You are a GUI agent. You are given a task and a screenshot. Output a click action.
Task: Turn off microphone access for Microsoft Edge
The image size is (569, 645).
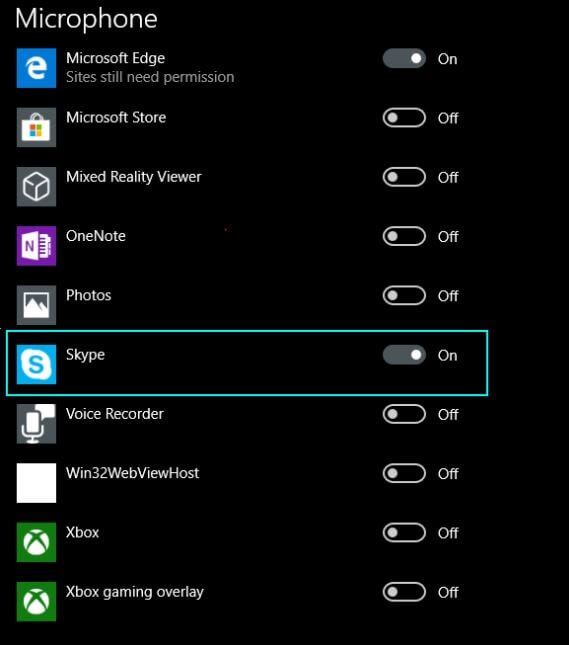pos(404,58)
